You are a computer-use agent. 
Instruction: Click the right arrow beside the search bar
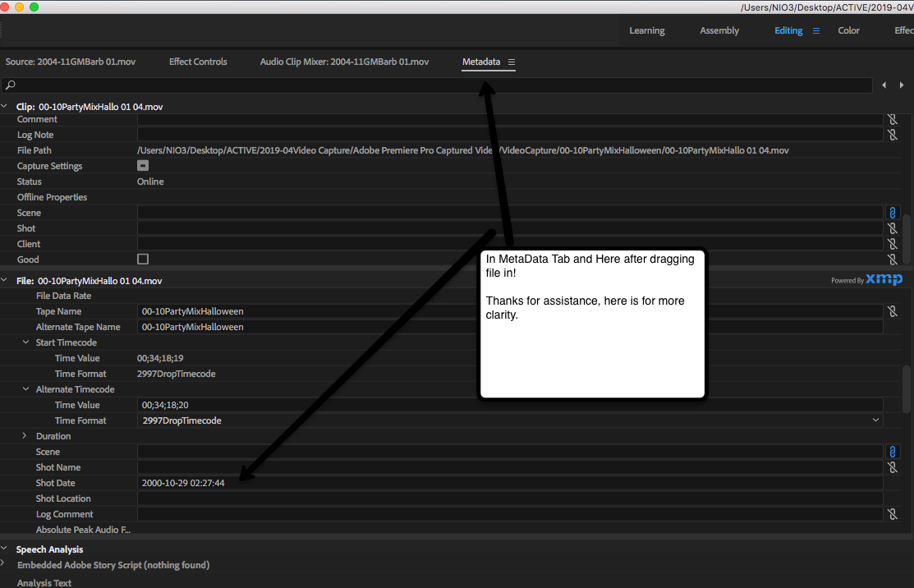pyautogui.click(x=901, y=85)
